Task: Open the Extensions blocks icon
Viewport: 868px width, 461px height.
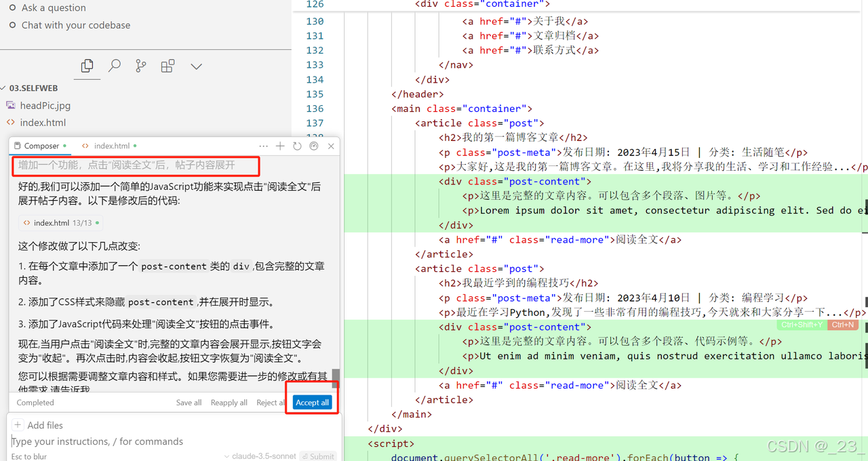Action: (x=167, y=66)
